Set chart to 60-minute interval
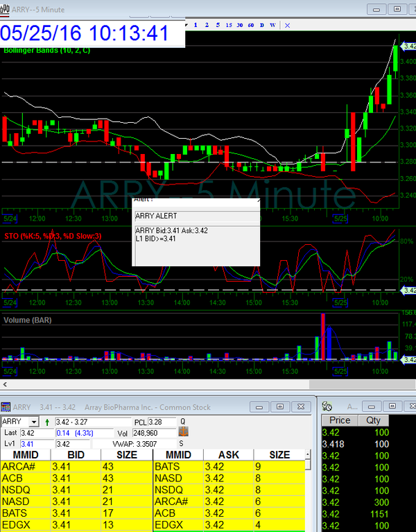The width and height of the screenshot is (416, 532). (x=250, y=25)
